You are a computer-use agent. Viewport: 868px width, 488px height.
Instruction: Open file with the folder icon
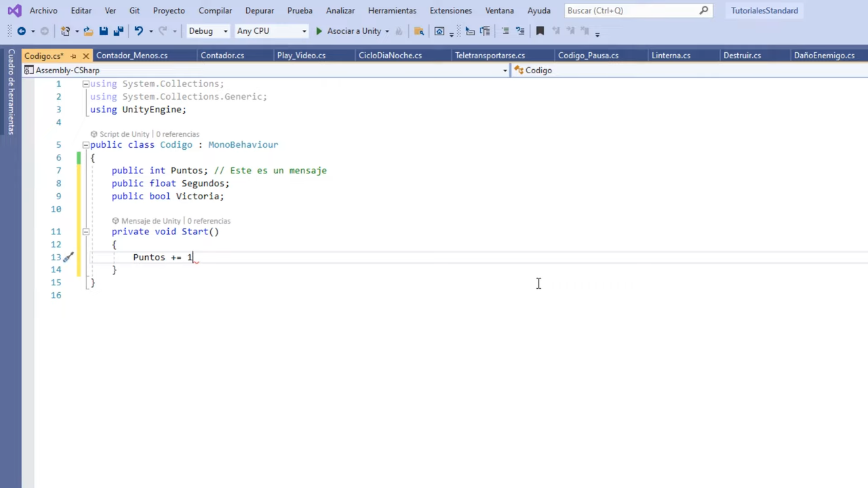point(88,31)
